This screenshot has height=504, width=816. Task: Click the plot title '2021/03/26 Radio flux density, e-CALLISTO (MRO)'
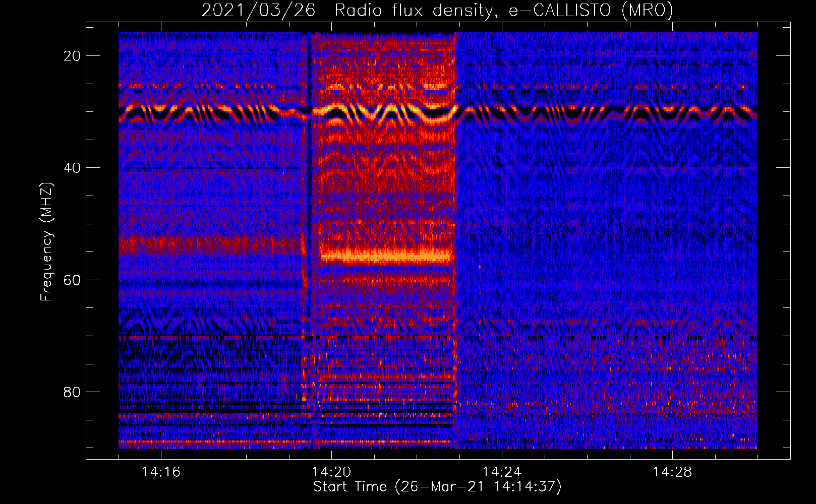coord(437,10)
